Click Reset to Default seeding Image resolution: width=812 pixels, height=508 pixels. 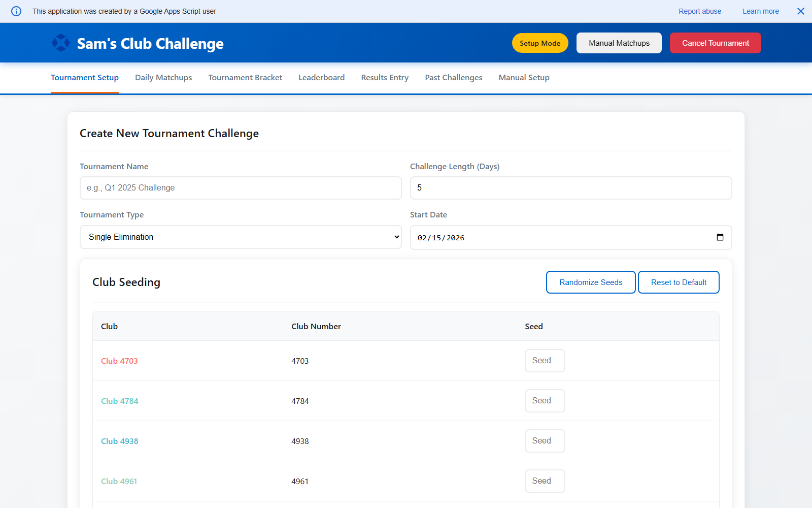pos(679,282)
